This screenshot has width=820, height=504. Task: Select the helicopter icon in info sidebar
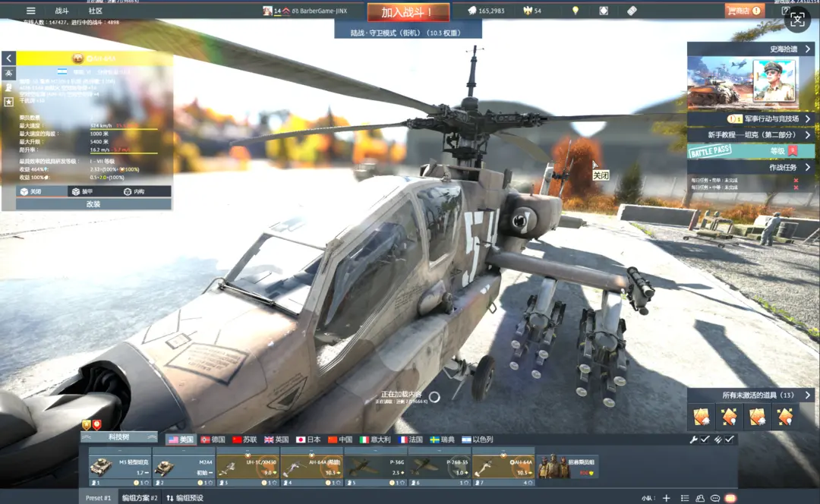click(x=9, y=73)
